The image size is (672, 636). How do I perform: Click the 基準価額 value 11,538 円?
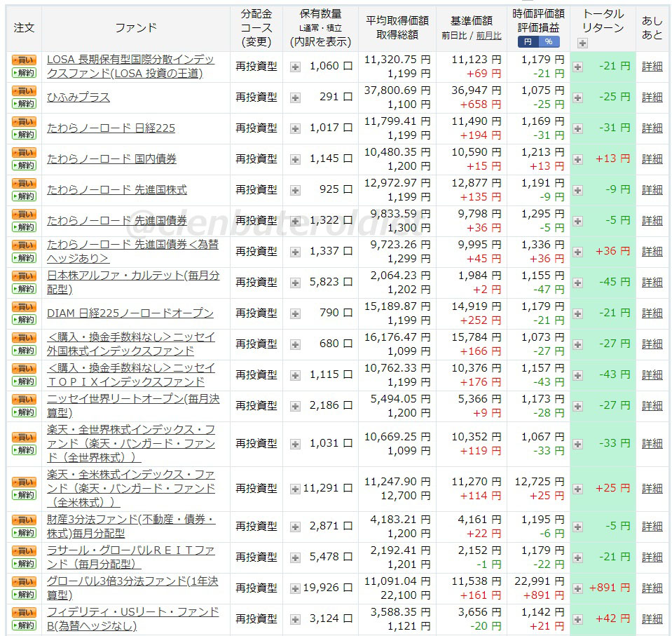click(x=476, y=581)
